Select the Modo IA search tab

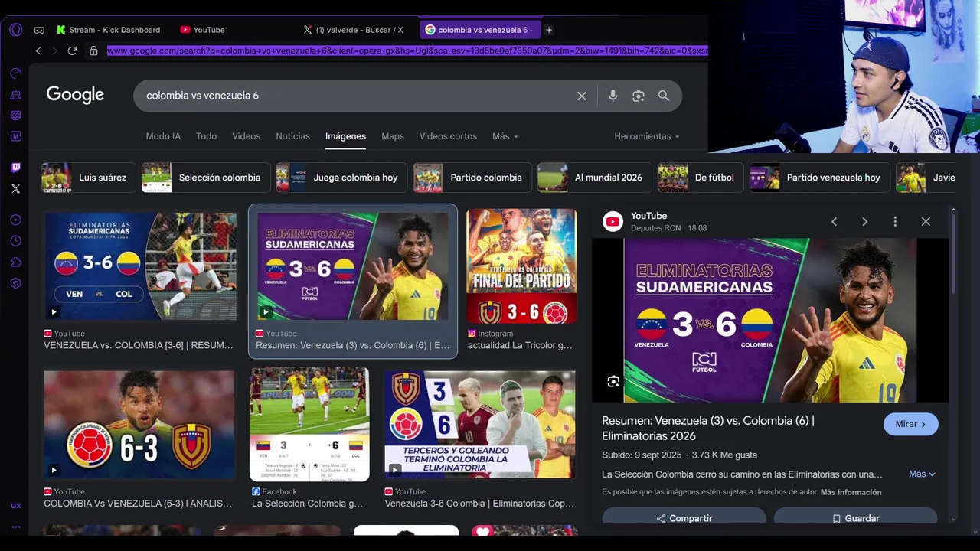point(163,136)
